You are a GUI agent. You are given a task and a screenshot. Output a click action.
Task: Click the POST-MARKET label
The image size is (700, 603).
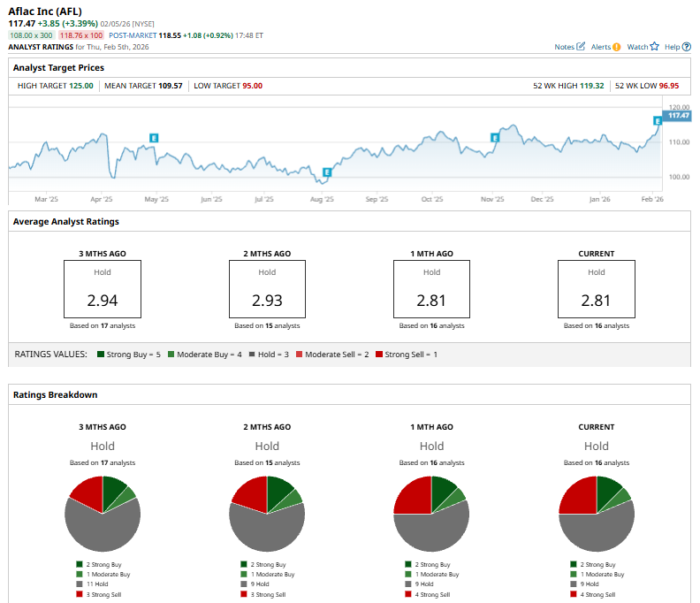pos(133,35)
